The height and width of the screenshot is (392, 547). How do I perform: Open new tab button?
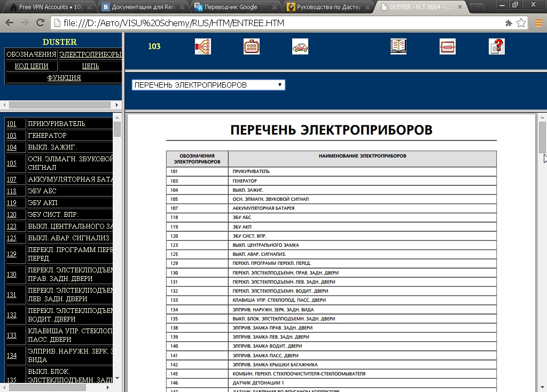pos(478,7)
